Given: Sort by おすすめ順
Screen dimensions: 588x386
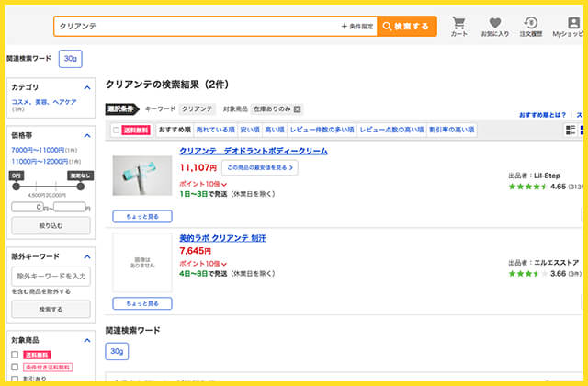Looking at the screenshot, I should [175, 130].
